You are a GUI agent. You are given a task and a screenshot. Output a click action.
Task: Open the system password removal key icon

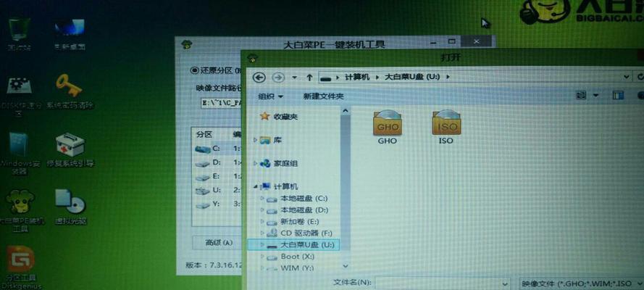[x=70, y=87]
